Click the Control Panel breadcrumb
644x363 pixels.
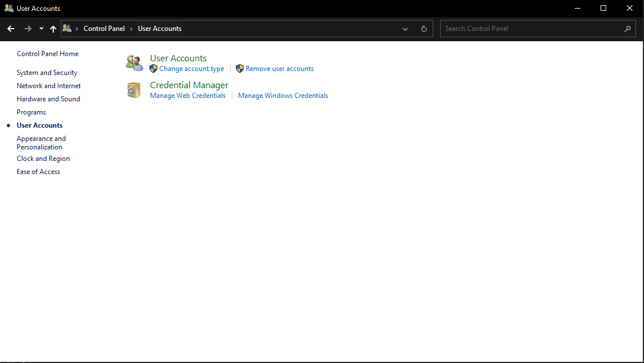[104, 29]
